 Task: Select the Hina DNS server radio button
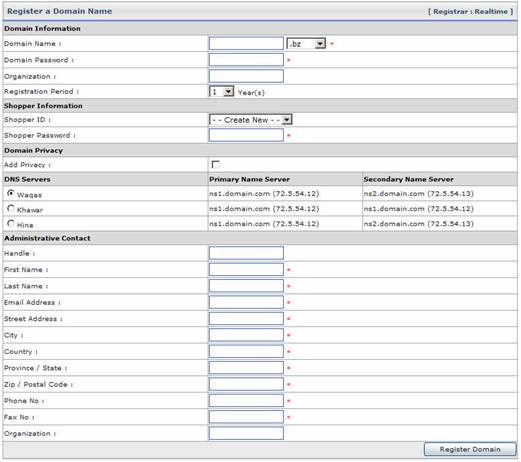(11, 223)
